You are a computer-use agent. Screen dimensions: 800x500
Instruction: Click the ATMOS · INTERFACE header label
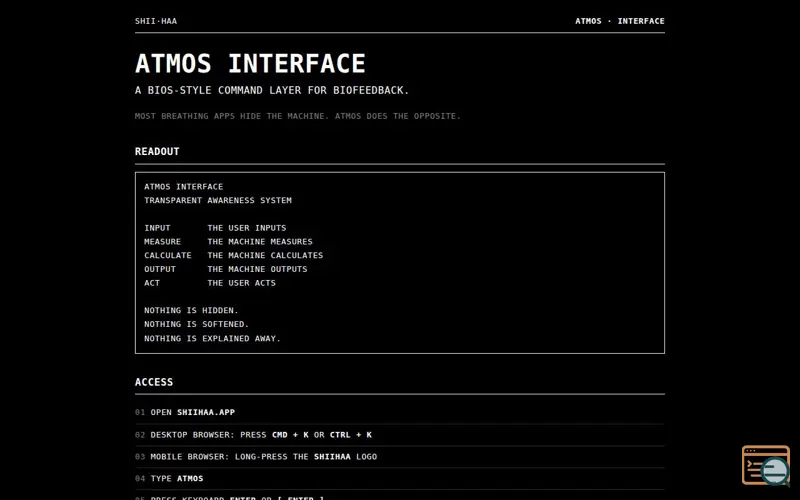tap(619, 21)
